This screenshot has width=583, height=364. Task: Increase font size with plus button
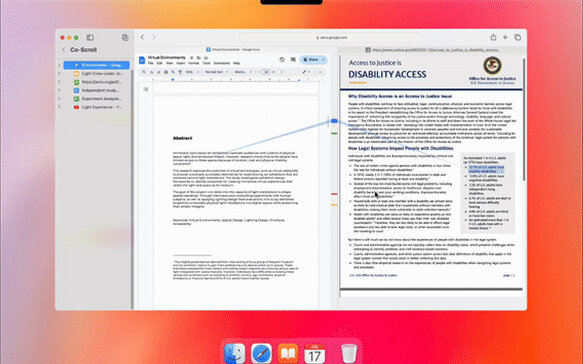point(274,72)
